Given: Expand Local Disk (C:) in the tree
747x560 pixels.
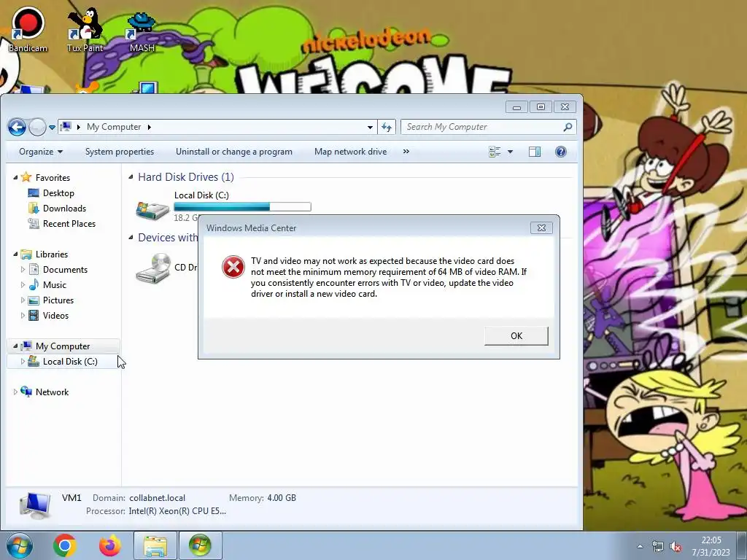Looking at the screenshot, I should [23, 362].
